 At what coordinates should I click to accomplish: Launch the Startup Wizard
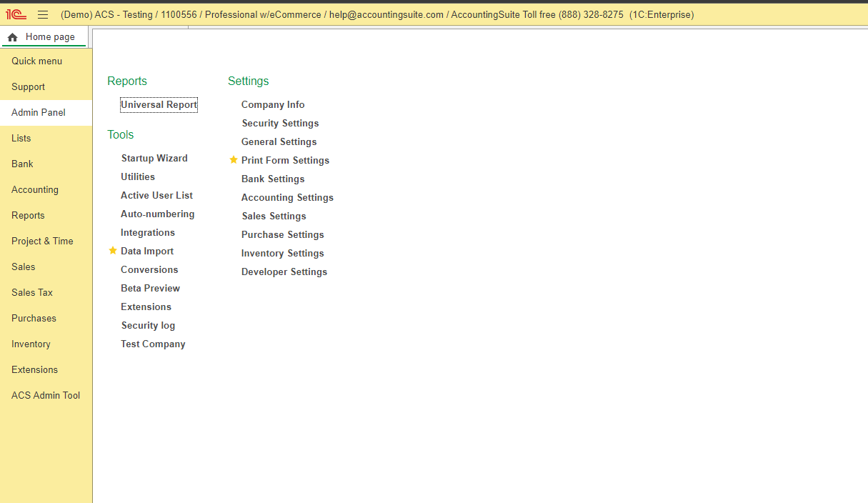(154, 159)
